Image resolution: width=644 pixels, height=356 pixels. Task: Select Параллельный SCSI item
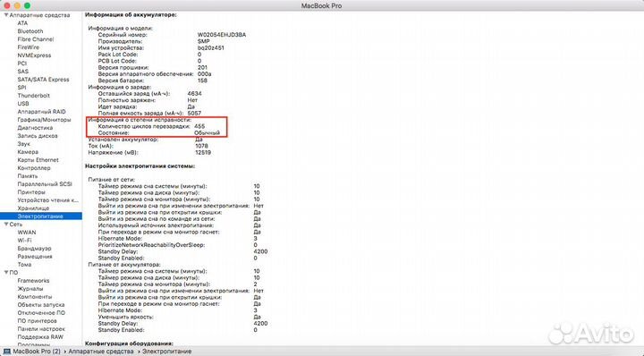tap(45, 184)
